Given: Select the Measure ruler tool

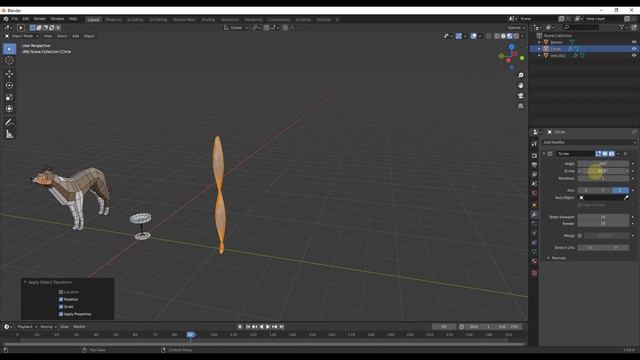Looking at the screenshot, I should (9, 134).
